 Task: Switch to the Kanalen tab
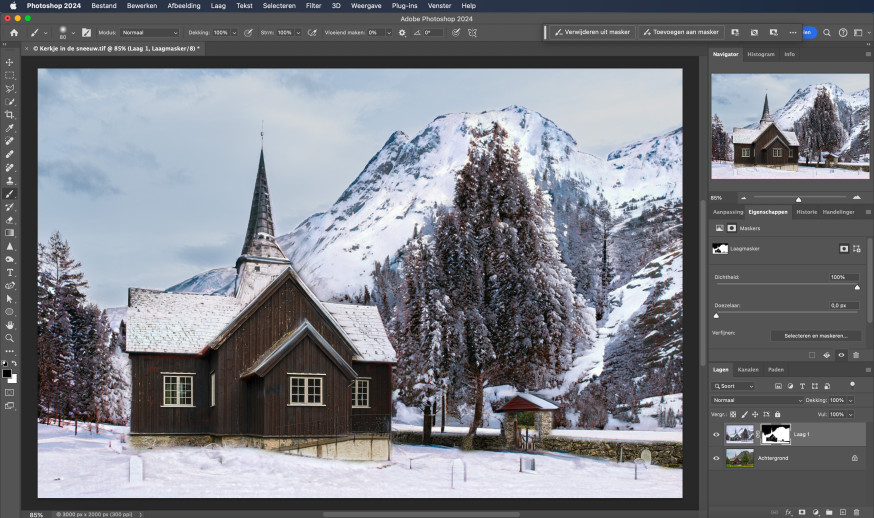click(x=747, y=370)
